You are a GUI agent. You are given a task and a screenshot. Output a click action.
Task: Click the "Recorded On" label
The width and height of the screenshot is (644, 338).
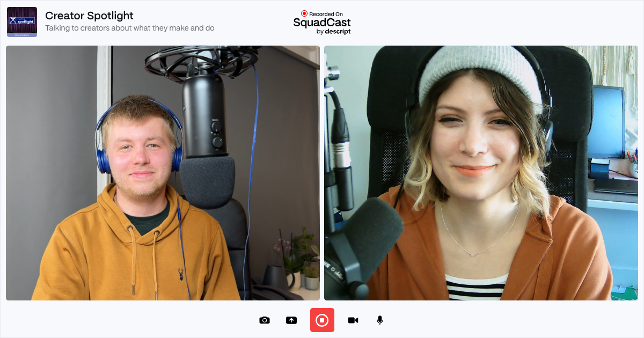coord(326,14)
